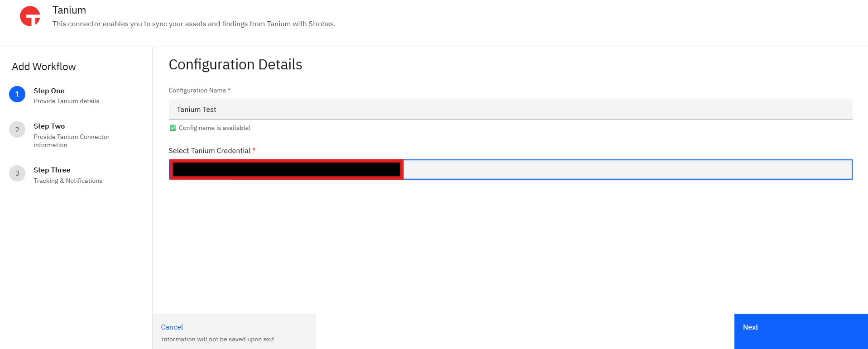Click 'Information will not be saved upon exit'
This screenshot has height=349, width=868.
[x=217, y=339]
